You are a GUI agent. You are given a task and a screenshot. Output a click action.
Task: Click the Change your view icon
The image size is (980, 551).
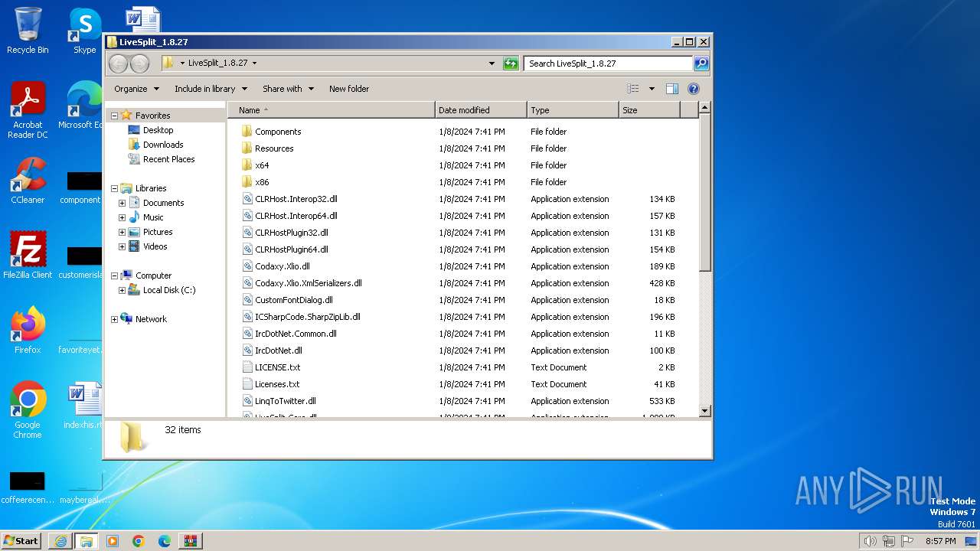(x=633, y=89)
